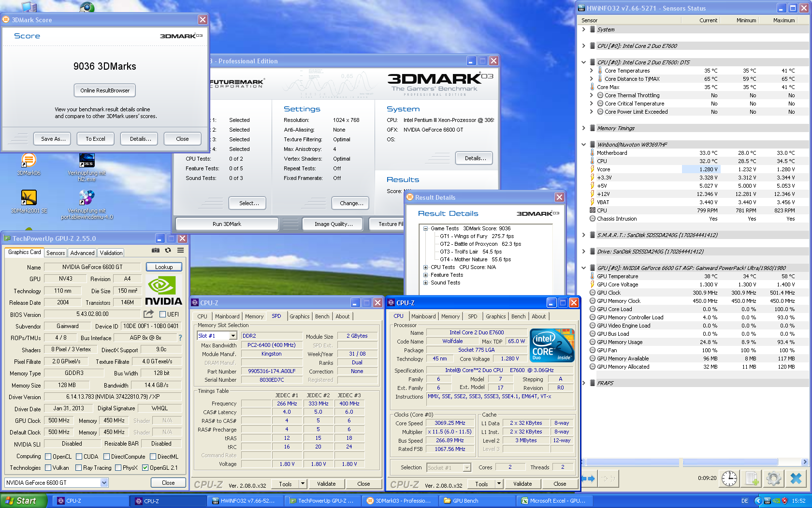The width and height of the screenshot is (812, 508).
Task: Enable the CUDA checkbox in GPU-Z
Action: (x=78, y=456)
